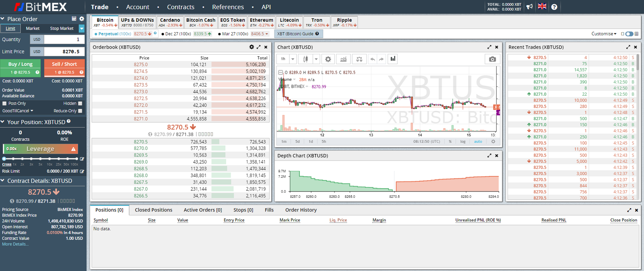This screenshot has height=271, width=644.
Task: Switch to the Order History tab
Action: coord(301,210)
